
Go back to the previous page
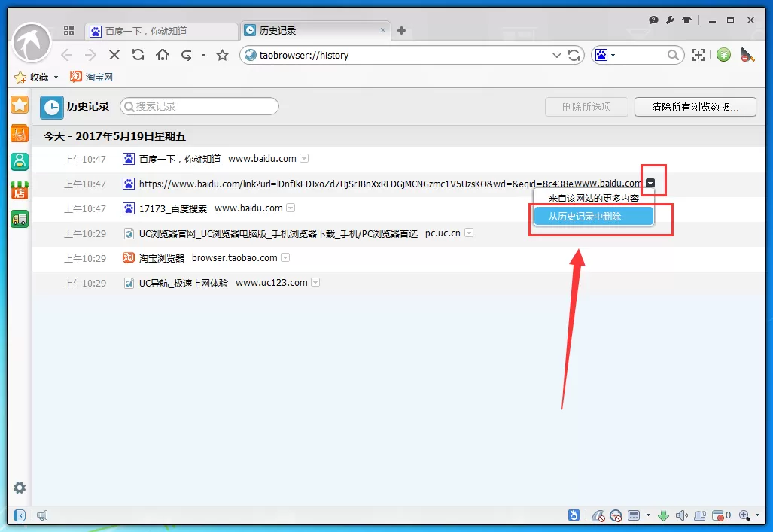pyautogui.click(x=67, y=55)
